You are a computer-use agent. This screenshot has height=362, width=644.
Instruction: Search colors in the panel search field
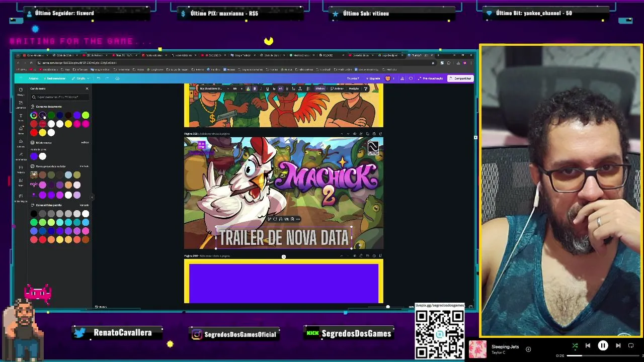(x=59, y=97)
